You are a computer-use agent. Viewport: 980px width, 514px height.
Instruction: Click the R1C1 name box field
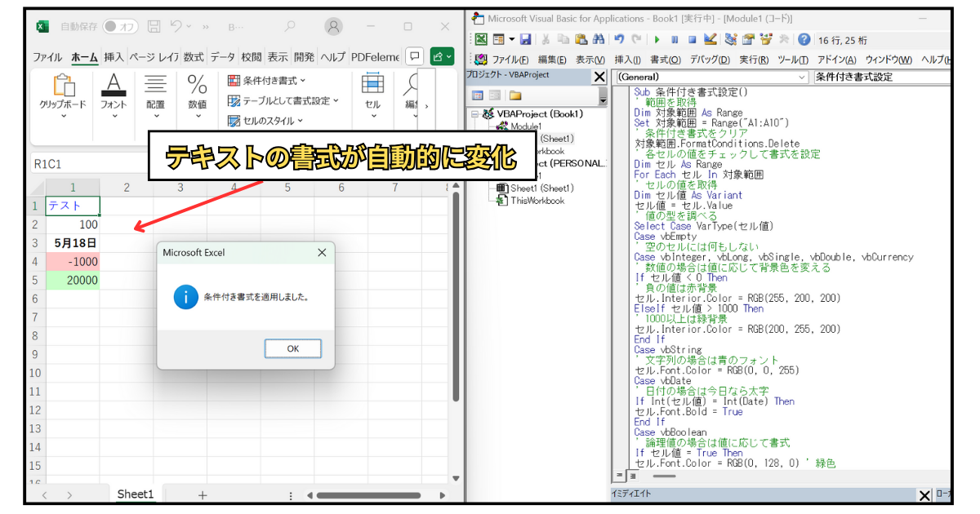coord(82,164)
